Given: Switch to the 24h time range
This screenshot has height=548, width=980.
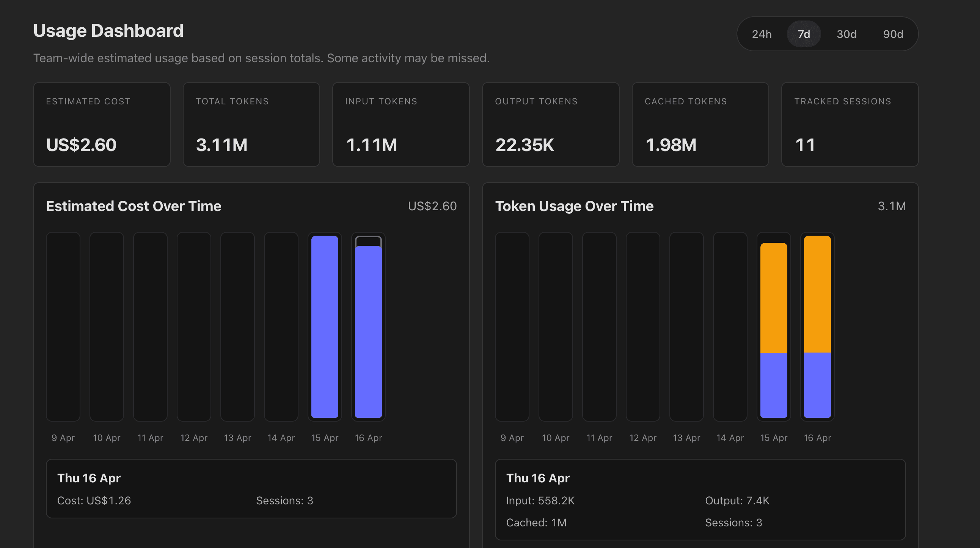Looking at the screenshot, I should click(x=762, y=34).
